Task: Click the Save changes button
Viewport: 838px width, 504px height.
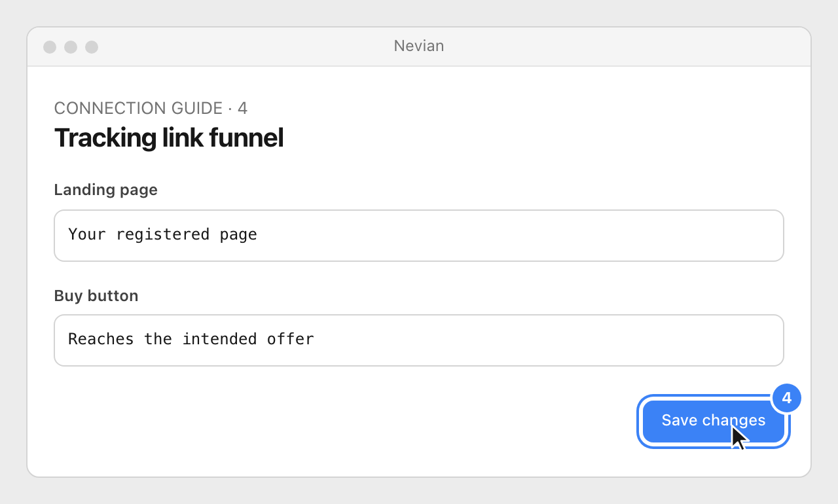Action: pyautogui.click(x=713, y=422)
